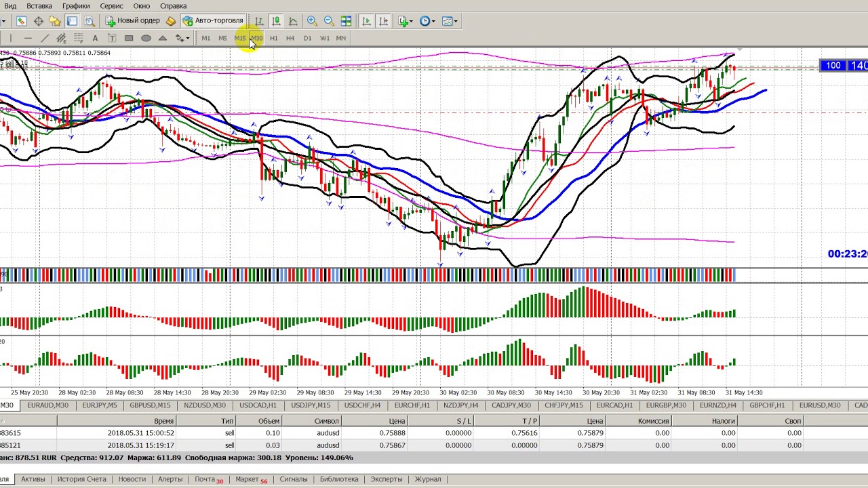The image size is (868, 488).
Task: Select the equidistant channel tool
Action: pos(61,38)
